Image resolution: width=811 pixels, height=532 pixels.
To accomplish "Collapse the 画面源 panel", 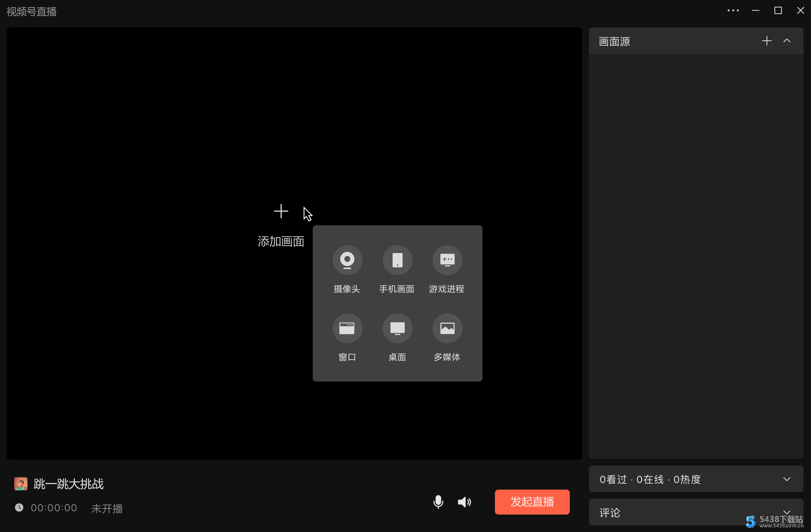I will [786, 41].
